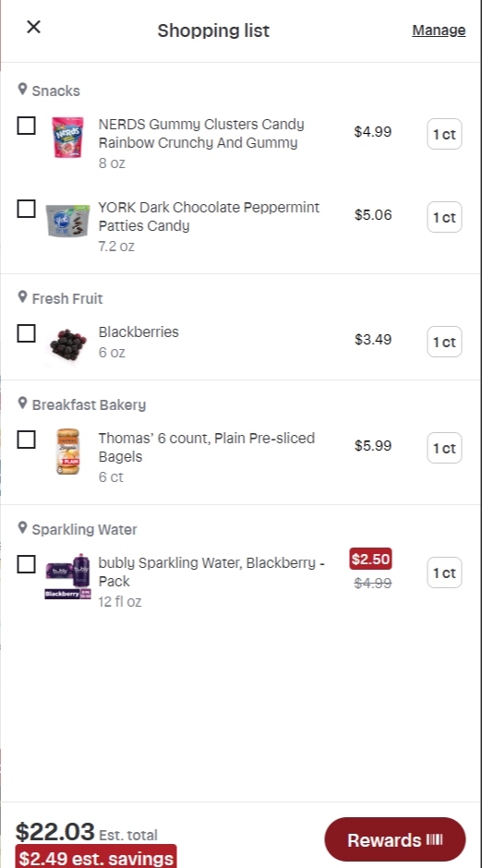This screenshot has width=482, height=868.
Task: Check off the Blackberries item
Action: coord(27,333)
